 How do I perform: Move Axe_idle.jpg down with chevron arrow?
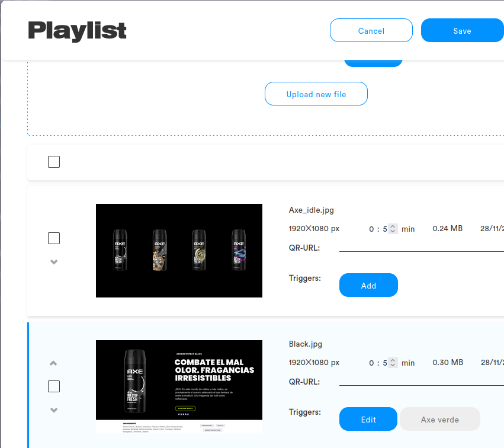coord(54,262)
